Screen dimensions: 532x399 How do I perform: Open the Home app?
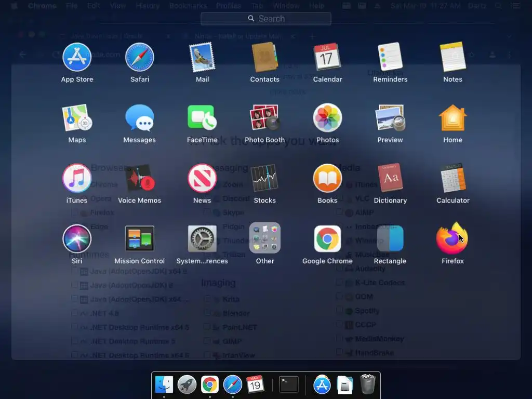point(453,118)
